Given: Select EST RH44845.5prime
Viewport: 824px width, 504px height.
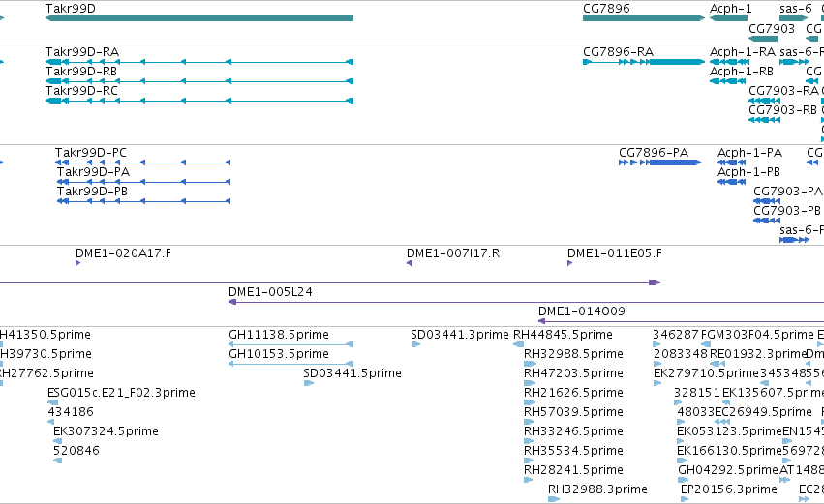Looking at the screenshot, I should 518,345.
